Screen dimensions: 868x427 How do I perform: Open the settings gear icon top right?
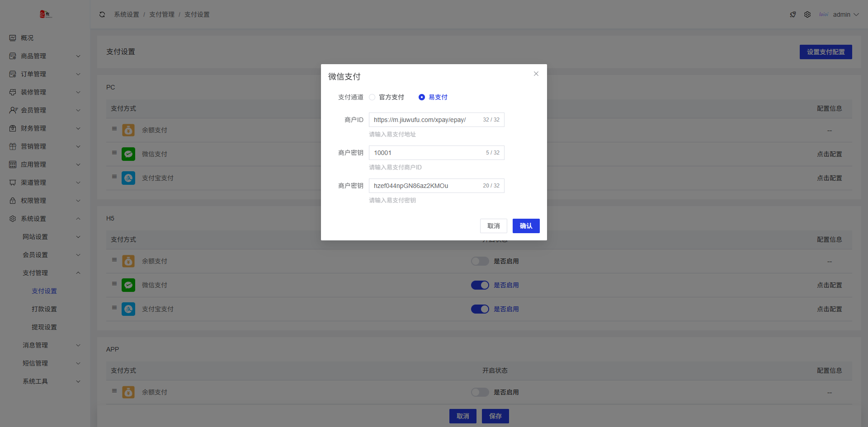(x=807, y=14)
